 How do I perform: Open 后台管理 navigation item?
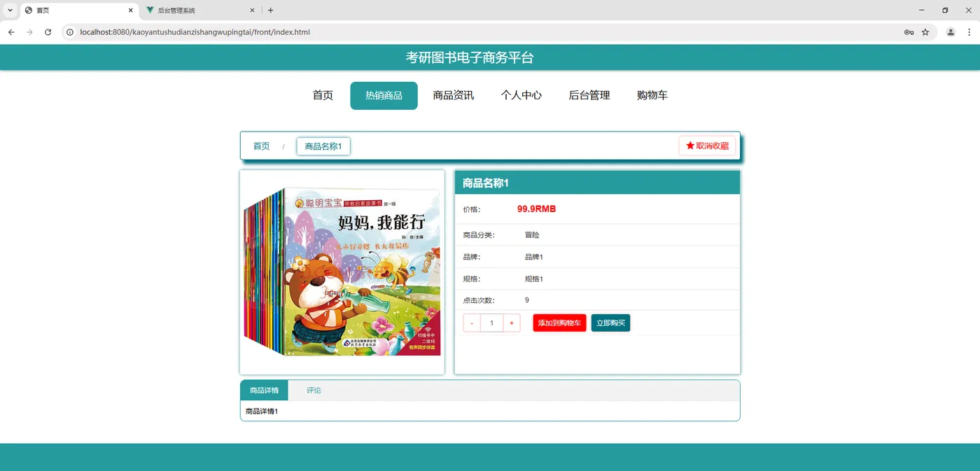click(x=589, y=95)
